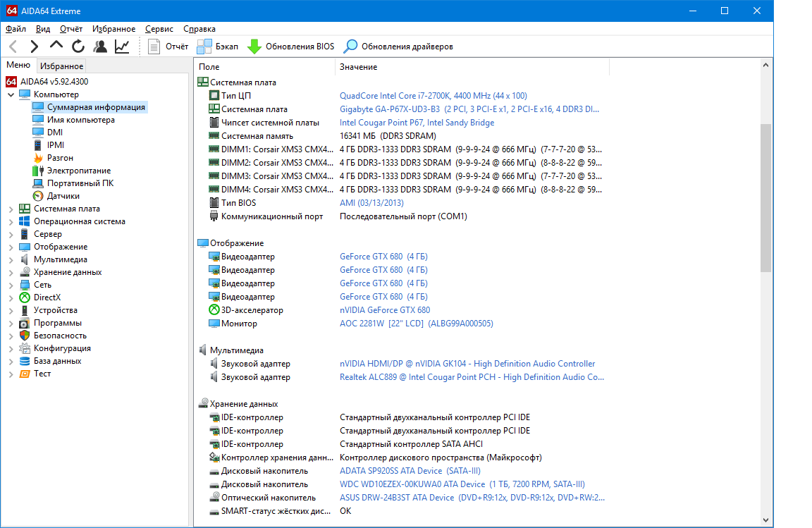
Task: Sort by the Поле column header
Action: coord(264,67)
